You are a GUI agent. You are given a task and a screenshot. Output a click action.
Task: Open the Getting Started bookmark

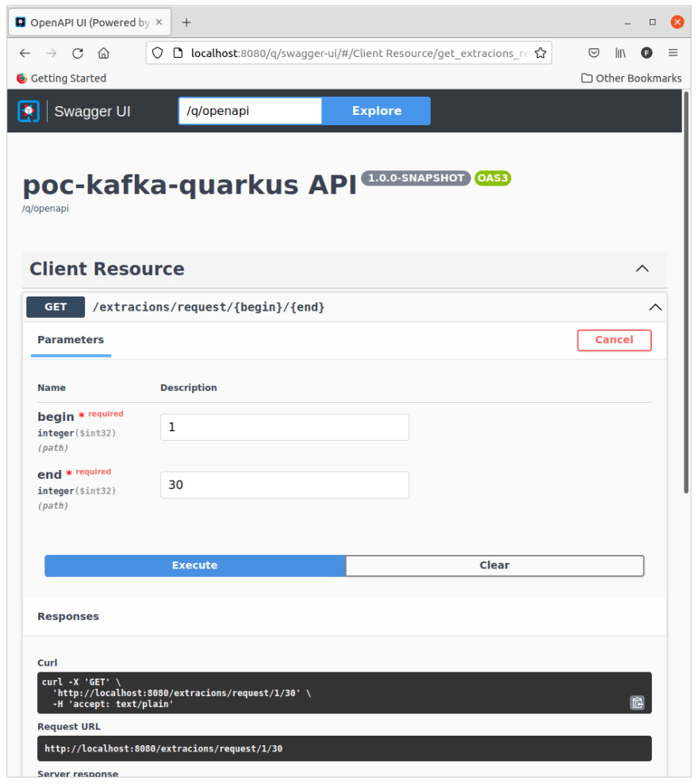(62, 78)
